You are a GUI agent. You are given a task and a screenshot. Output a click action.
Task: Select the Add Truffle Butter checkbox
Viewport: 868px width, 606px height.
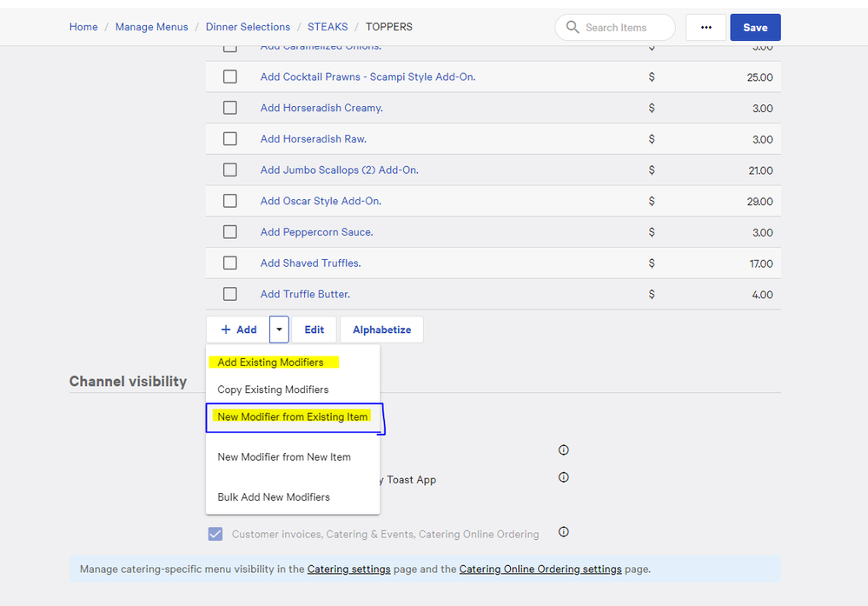click(x=230, y=294)
